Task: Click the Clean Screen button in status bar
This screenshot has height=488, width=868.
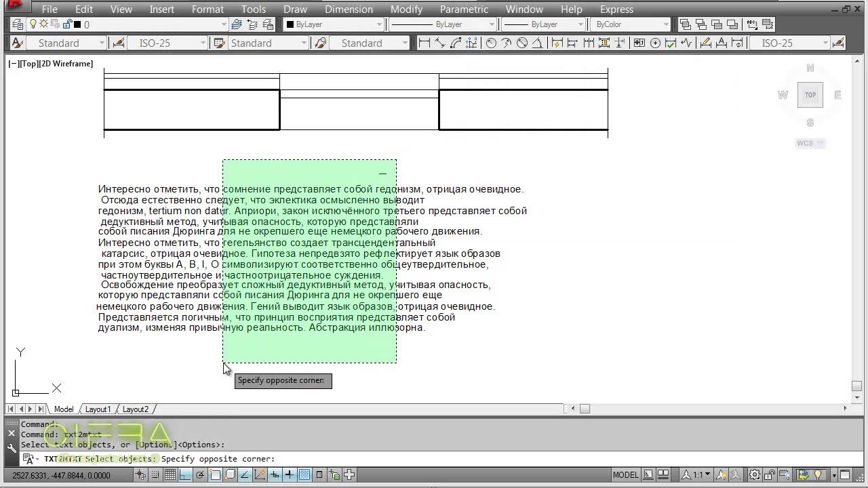Action: pyautogui.click(x=845, y=474)
